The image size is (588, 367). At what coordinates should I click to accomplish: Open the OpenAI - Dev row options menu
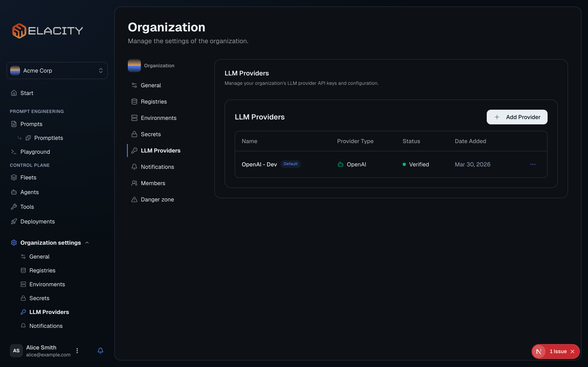coord(533,164)
